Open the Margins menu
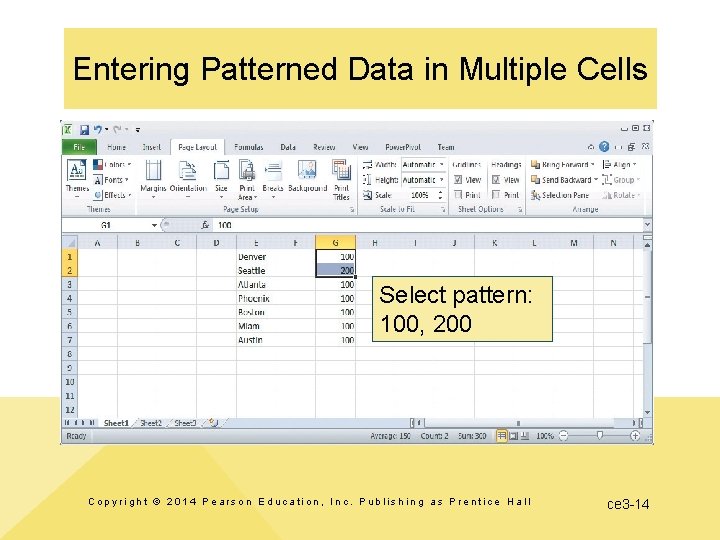720x540 pixels. (x=153, y=179)
